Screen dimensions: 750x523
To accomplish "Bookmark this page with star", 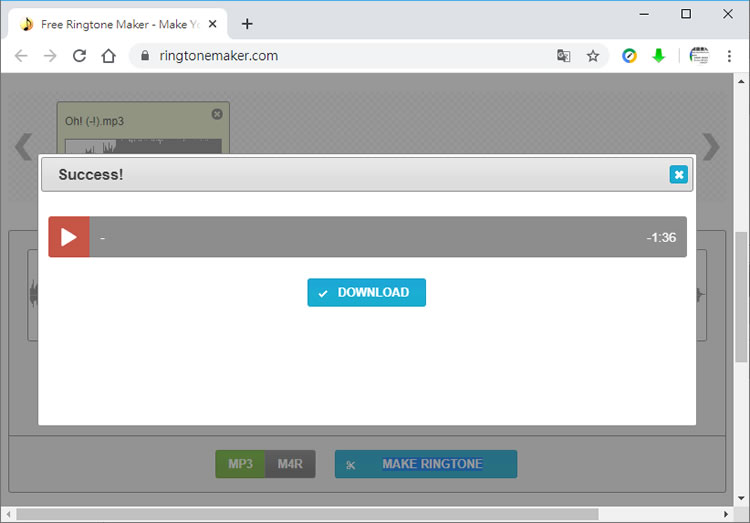I will point(593,56).
